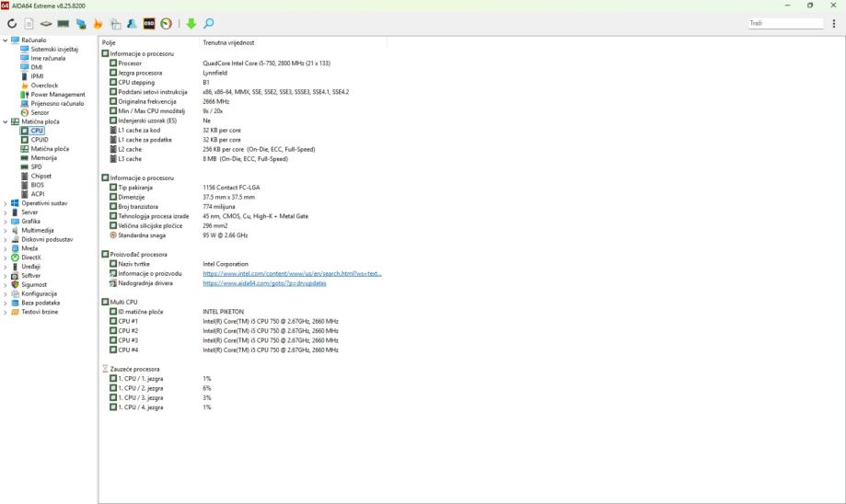This screenshot has height=504, width=846.
Task: Expand the Multimedija node arrow
Action: pos(6,230)
